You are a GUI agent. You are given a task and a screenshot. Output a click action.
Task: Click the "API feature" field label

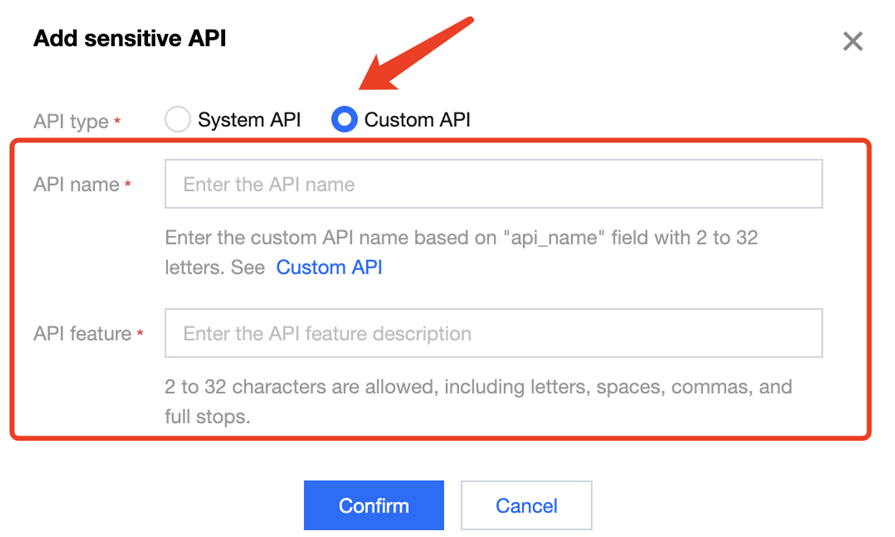82,334
